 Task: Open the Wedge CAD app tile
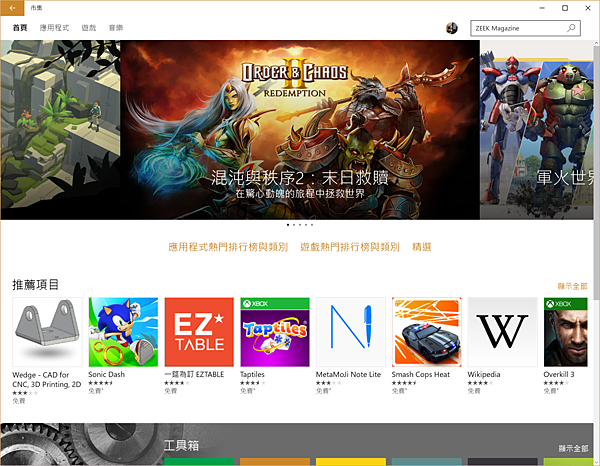point(47,332)
